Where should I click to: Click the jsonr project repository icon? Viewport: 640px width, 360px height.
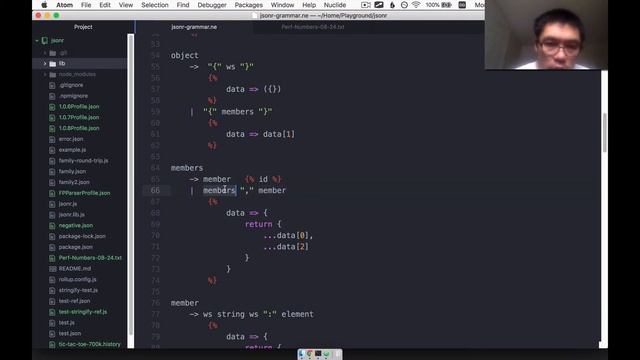click(x=45, y=40)
